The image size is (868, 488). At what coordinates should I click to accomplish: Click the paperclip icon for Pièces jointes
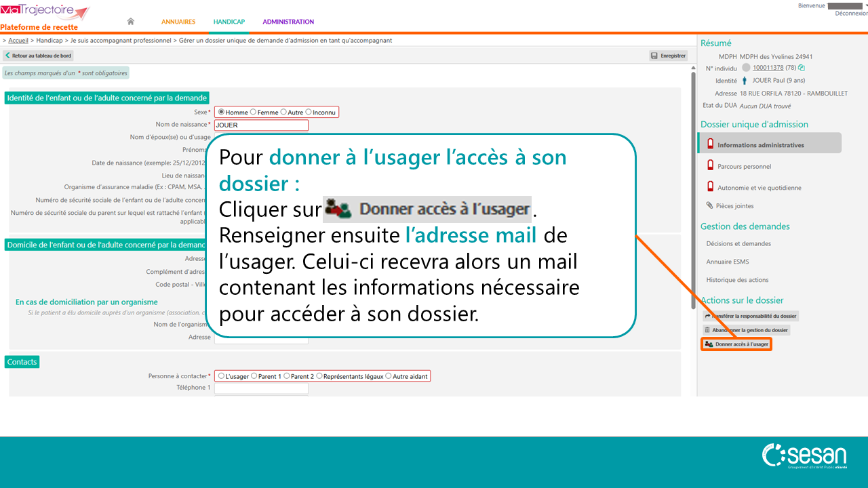(x=710, y=205)
